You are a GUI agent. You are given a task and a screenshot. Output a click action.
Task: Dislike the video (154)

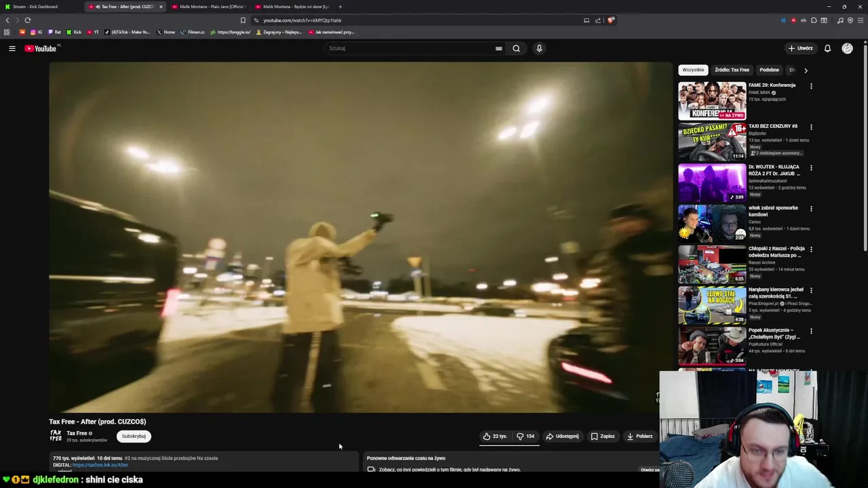tap(526, 436)
